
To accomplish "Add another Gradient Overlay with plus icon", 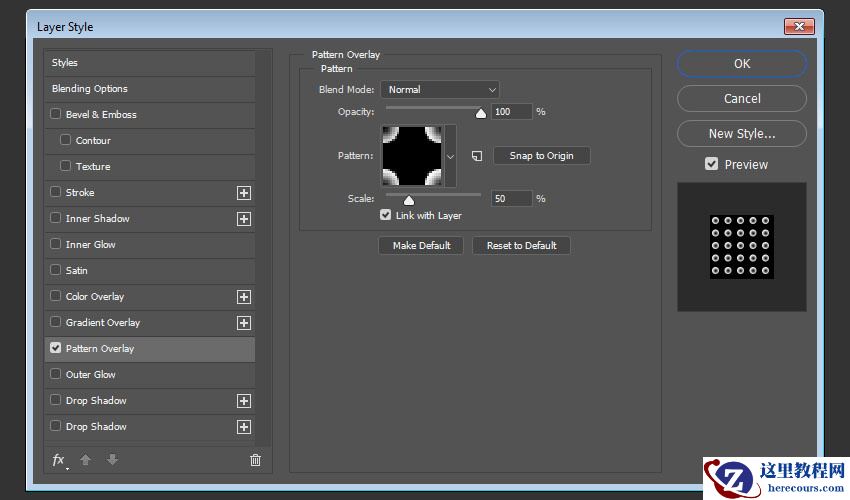I will (x=244, y=323).
